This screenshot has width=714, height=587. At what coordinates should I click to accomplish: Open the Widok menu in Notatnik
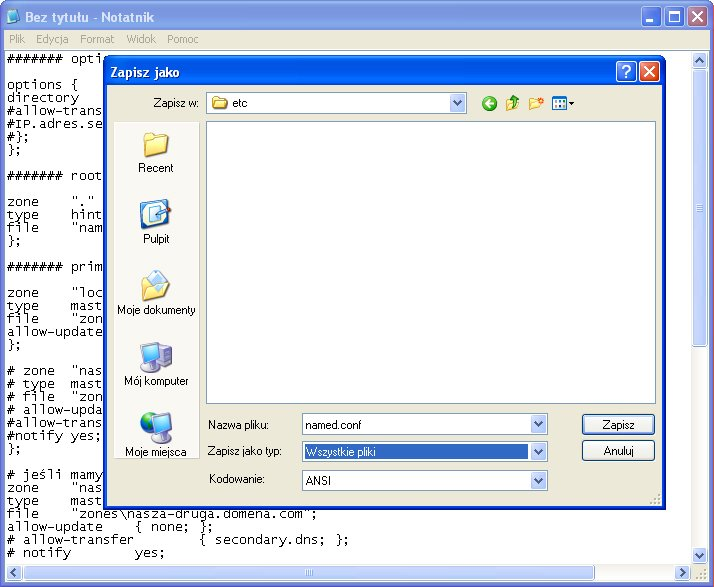click(141, 39)
